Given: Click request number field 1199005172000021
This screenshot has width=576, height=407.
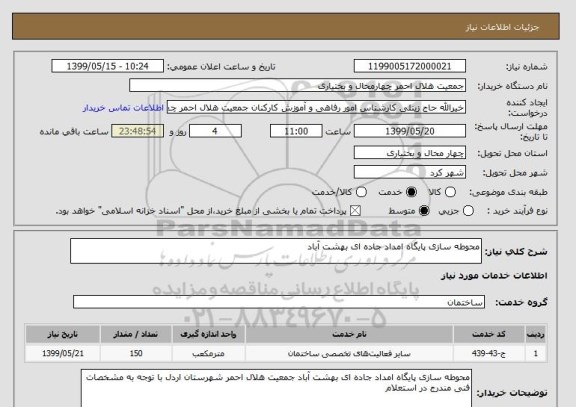Looking at the screenshot, I should pyautogui.click(x=410, y=66).
